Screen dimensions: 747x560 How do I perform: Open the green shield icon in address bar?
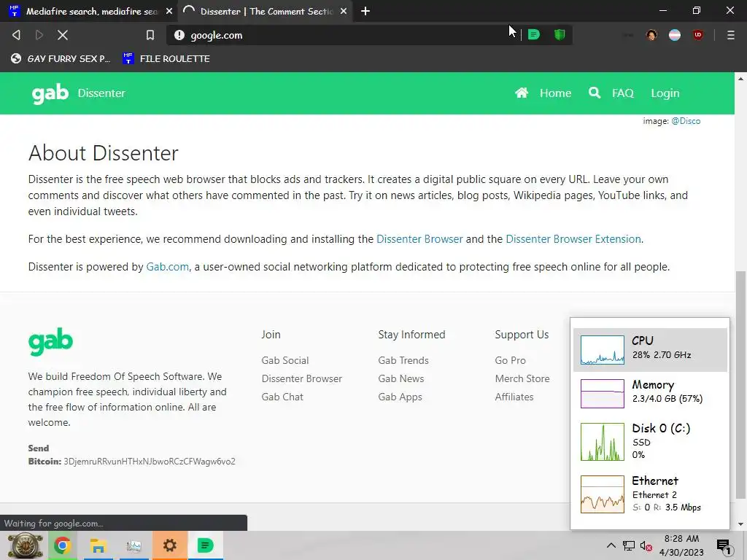coord(560,35)
